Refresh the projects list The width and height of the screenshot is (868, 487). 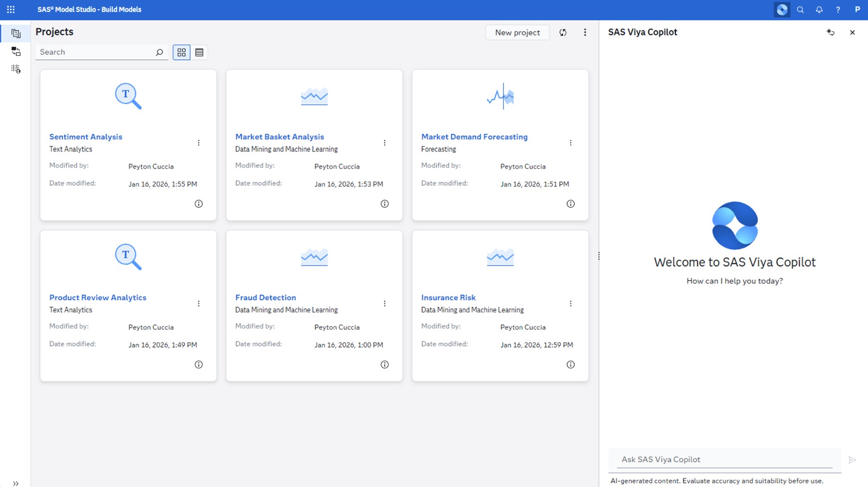563,33
